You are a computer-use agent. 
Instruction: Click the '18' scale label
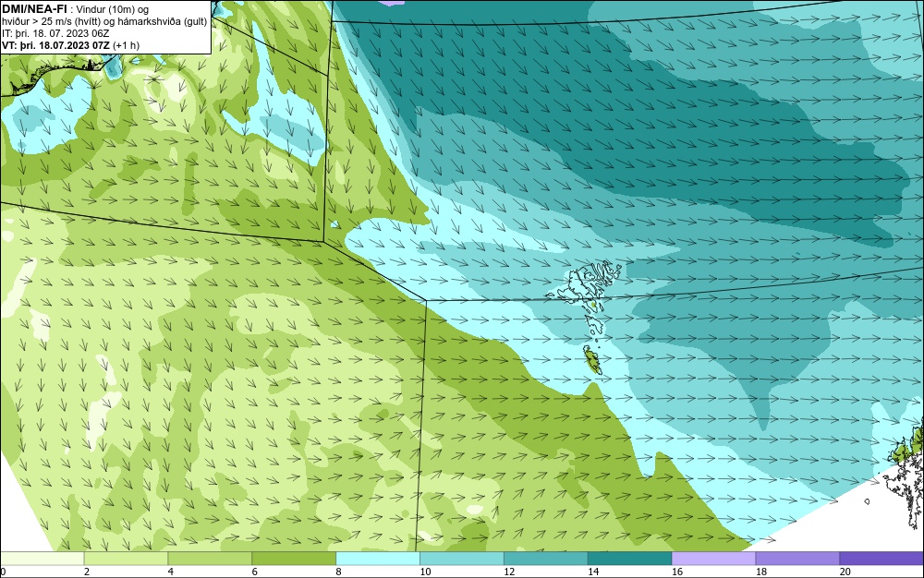click(x=760, y=572)
